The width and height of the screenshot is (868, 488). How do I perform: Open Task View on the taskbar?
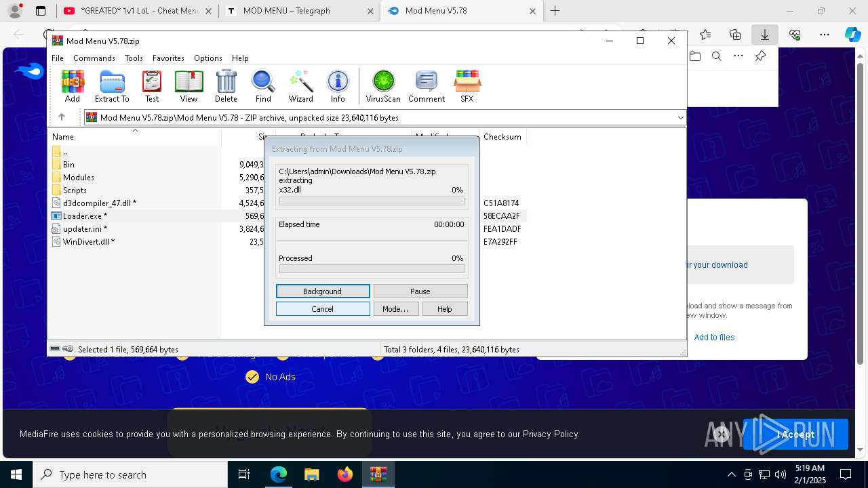pyautogui.click(x=244, y=474)
